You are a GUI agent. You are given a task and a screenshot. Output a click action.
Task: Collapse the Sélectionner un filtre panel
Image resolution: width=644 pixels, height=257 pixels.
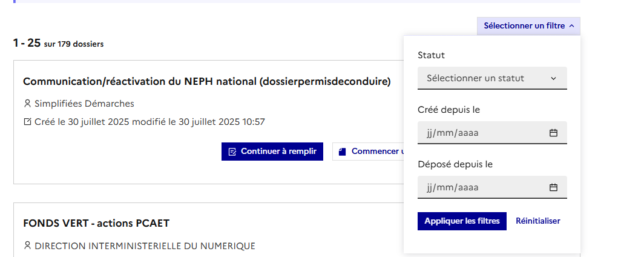coord(524,26)
